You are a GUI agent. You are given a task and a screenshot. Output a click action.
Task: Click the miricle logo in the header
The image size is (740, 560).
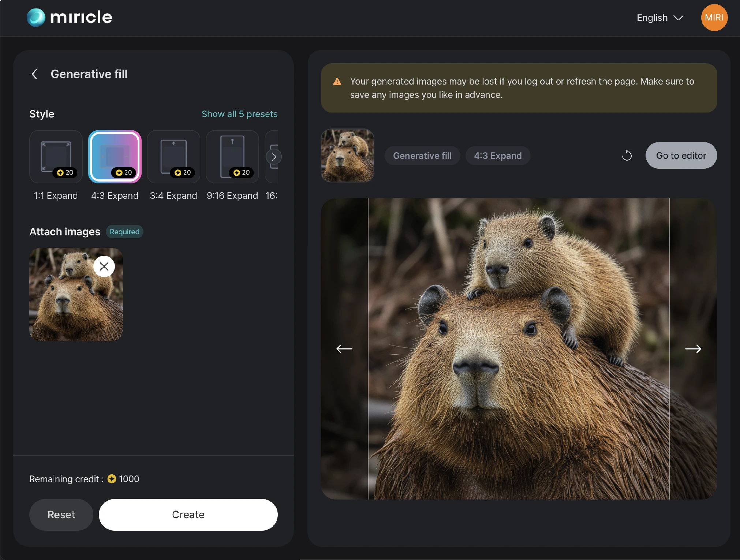tap(69, 17)
